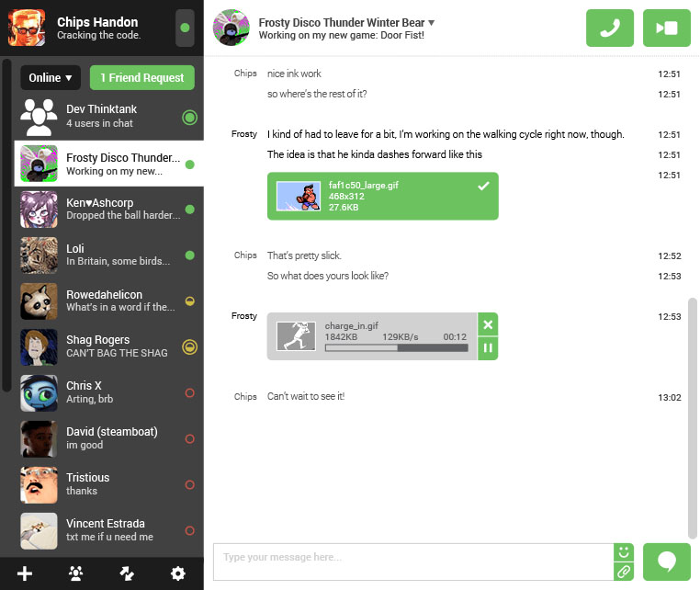This screenshot has height=590, width=700.
Task: Click the charge_in.gif download progress bar
Action: click(396, 348)
